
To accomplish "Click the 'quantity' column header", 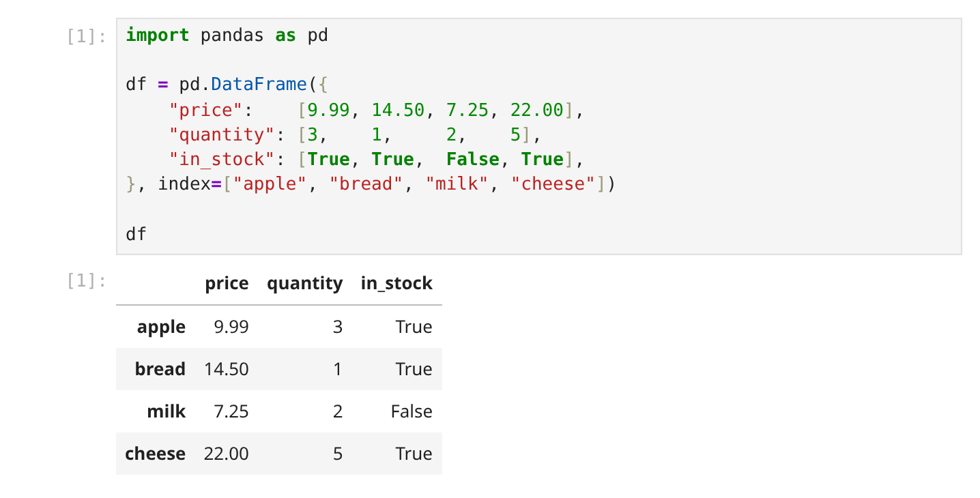I will 304,283.
